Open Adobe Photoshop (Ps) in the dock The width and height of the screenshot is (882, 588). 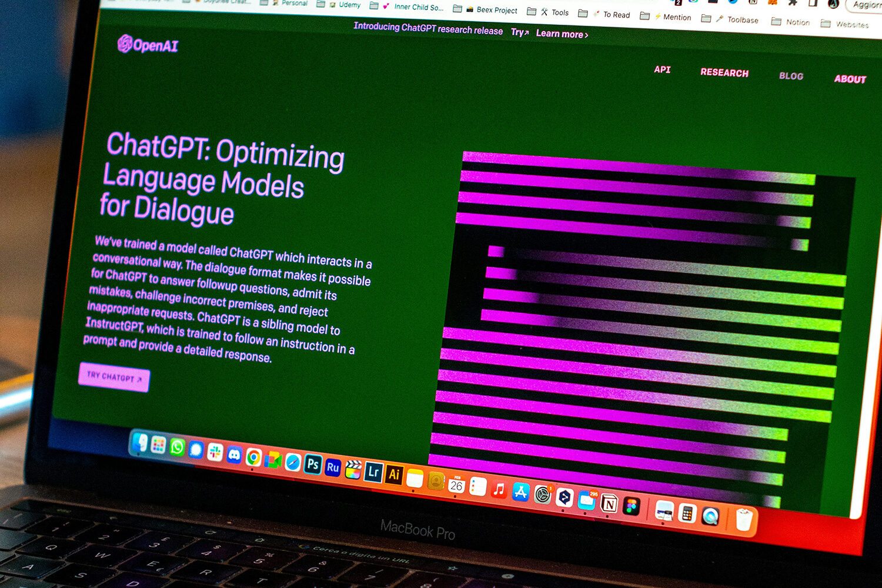click(x=313, y=465)
